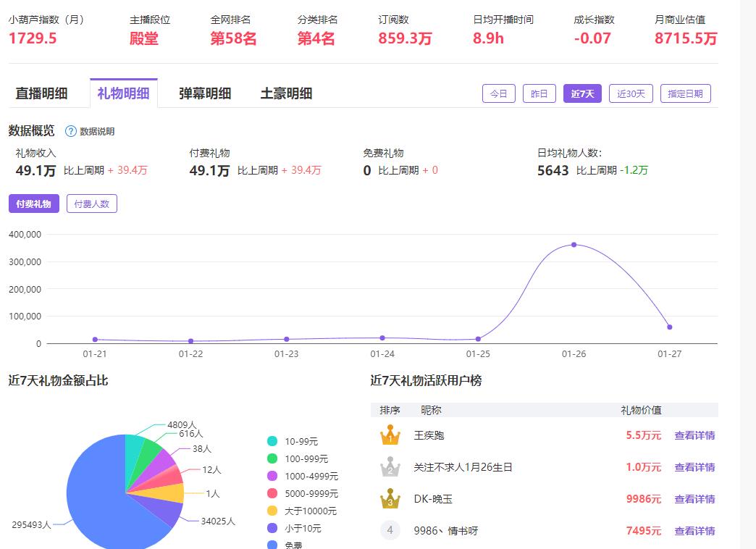
Task: Click the bronze crown rank 3 icon
Action: pyautogui.click(x=390, y=499)
